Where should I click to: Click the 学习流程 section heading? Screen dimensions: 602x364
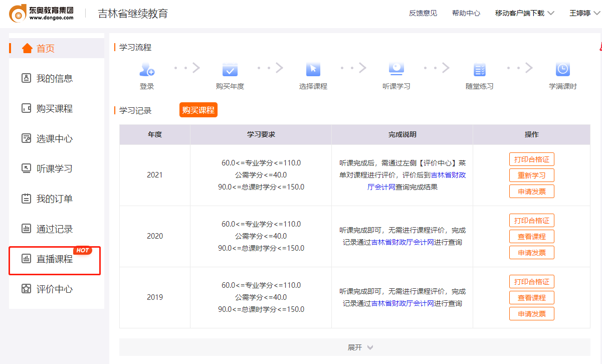coord(135,48)
